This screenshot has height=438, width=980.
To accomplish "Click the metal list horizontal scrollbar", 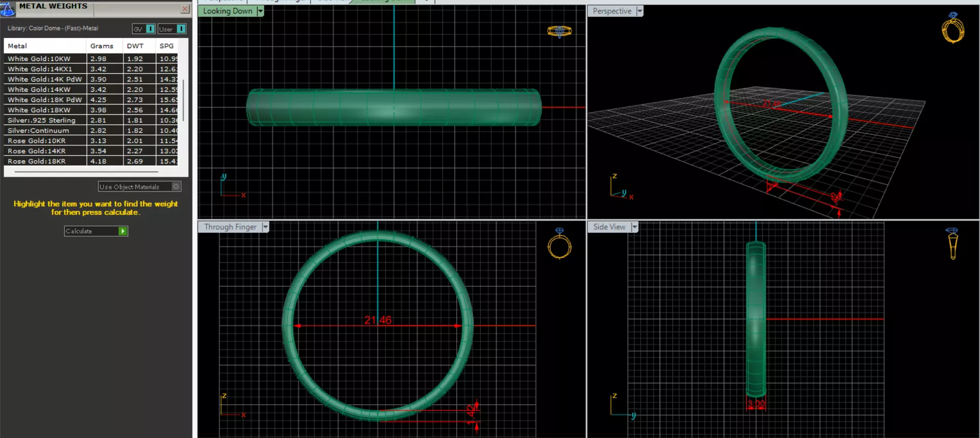I will click(x=86, y=172).
